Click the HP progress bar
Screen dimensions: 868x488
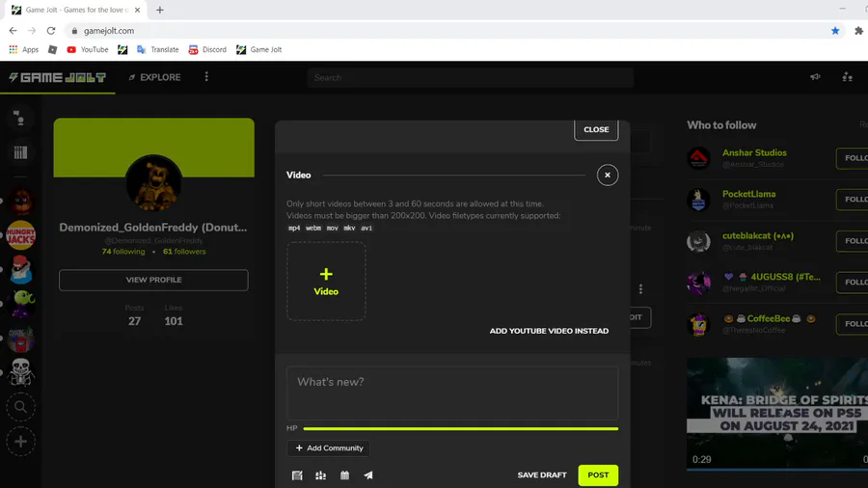(x=461, y=428)
